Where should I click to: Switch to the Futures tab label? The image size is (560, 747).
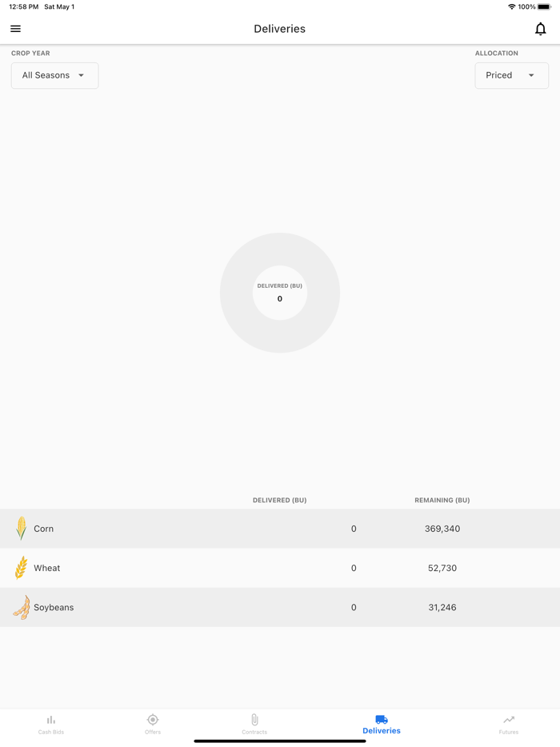tap(509, 732)
